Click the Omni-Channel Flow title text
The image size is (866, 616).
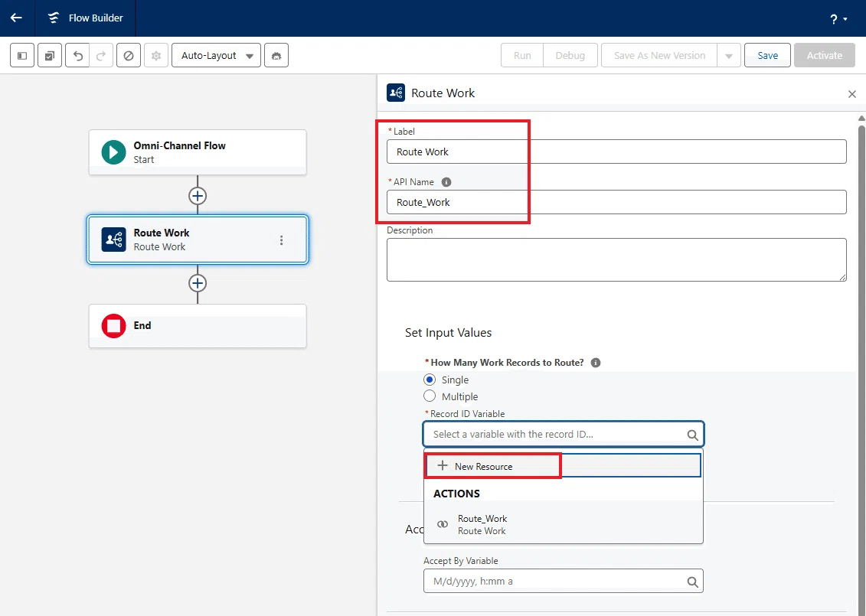[x=179, y=145]
